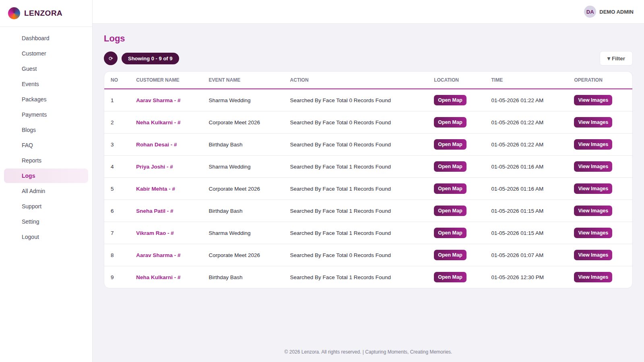This screenshot has width=644, height=362.
Task: Open Map for Kabir Mehta row
Action: [450, 189]
